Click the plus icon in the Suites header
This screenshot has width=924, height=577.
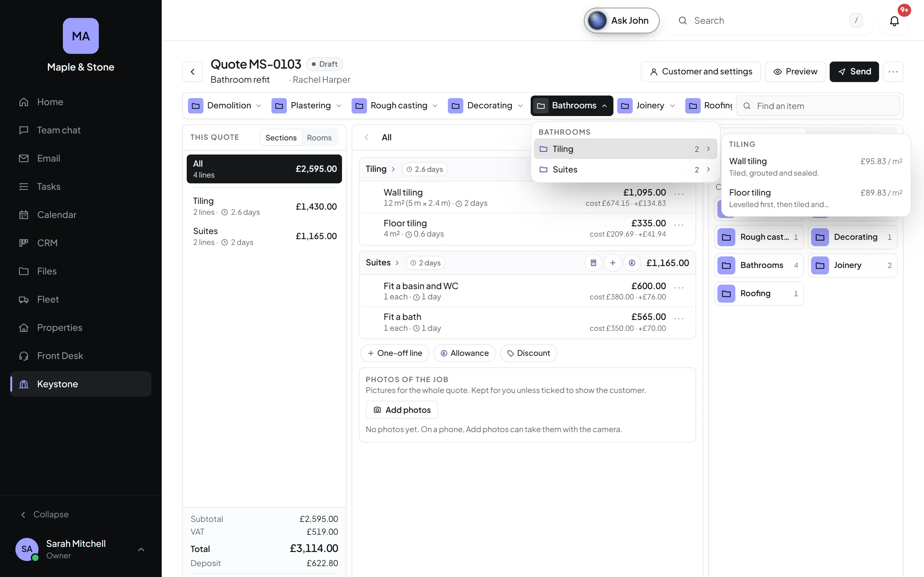[x=612, y=263]
